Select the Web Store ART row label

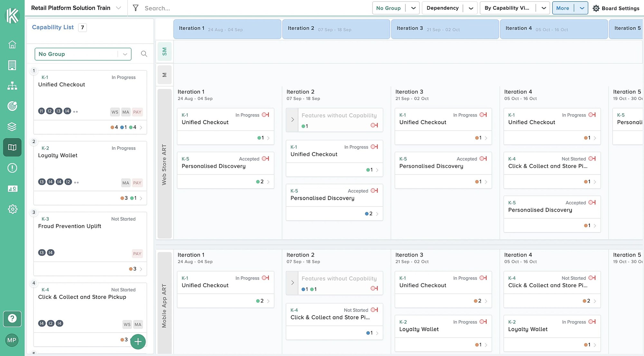point(165,164)
